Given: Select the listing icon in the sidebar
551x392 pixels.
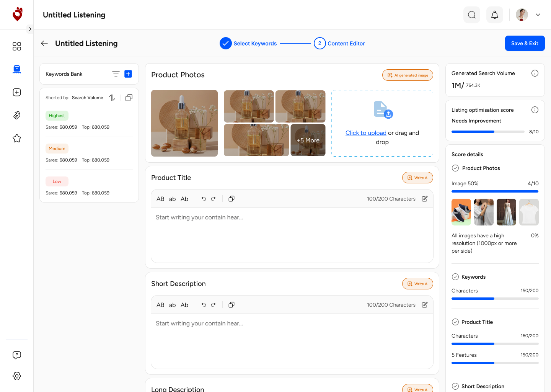Looking at the screenshot, I should [17, 69].
